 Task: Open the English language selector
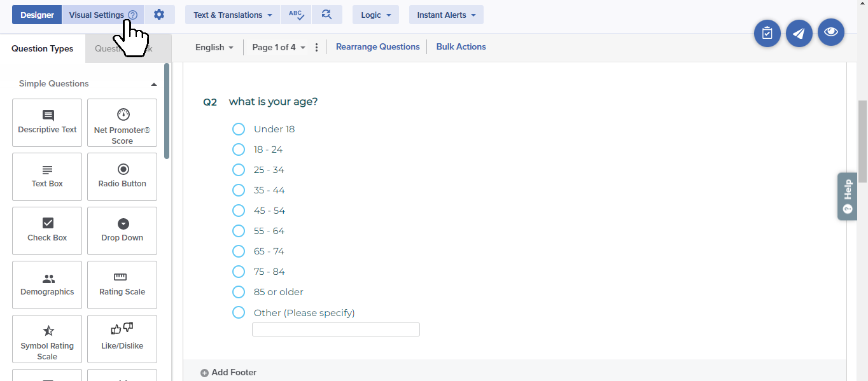pyautogui.click(x=214, y=47)
